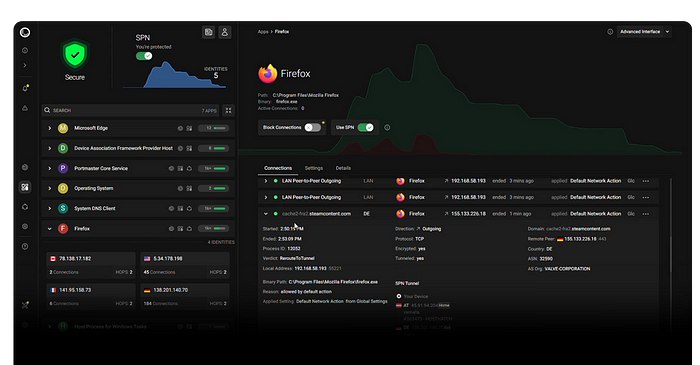Open the documents icon beside the account icon

[x=208, y=32]
